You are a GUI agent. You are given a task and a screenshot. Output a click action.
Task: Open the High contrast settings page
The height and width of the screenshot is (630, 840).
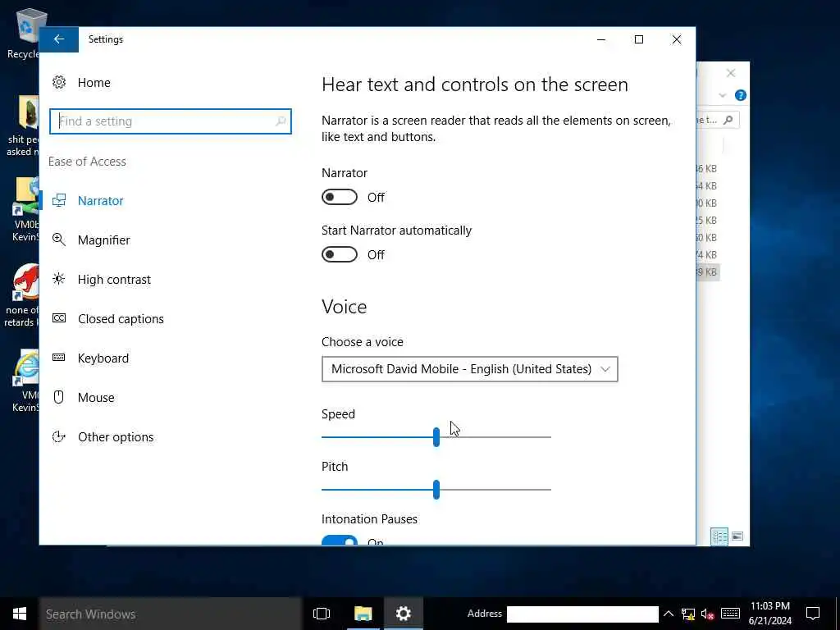[x=114, y=280]
